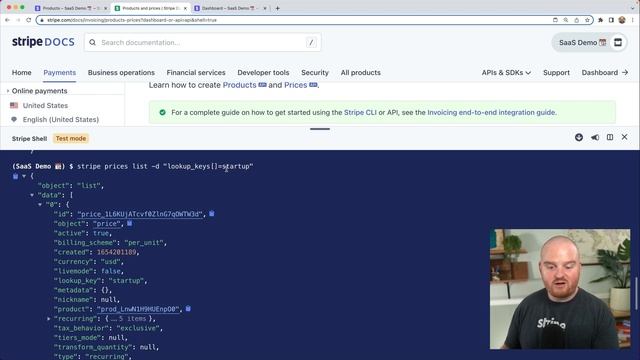Click the shell vertical scrollbar thumb
The image size is (640, 360).
[x=636, y=293]
